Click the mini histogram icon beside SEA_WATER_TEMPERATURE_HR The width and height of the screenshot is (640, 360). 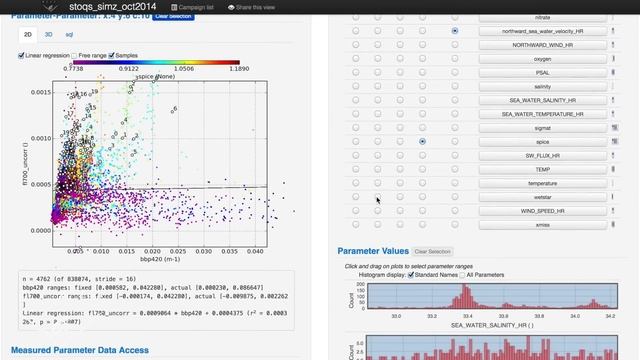click(613, 114)
